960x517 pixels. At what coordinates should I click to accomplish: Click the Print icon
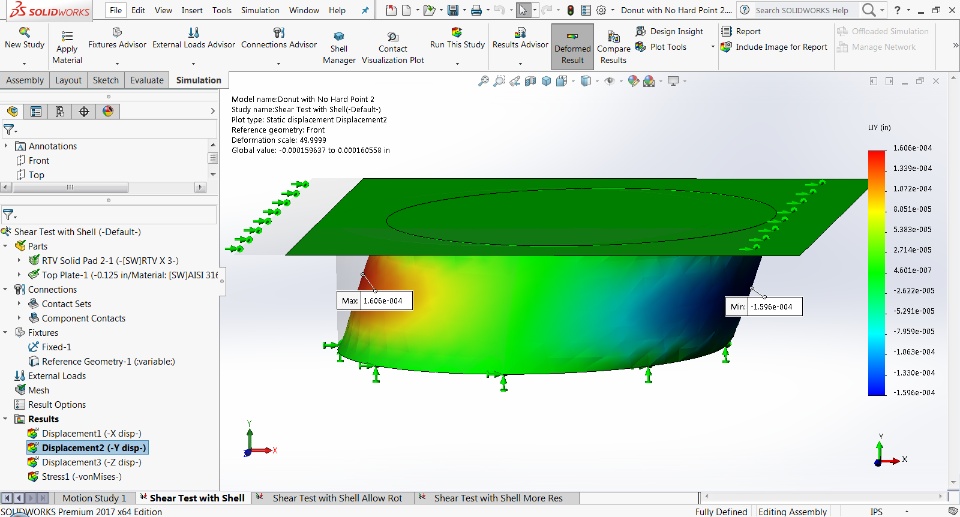tap(476, 10)
